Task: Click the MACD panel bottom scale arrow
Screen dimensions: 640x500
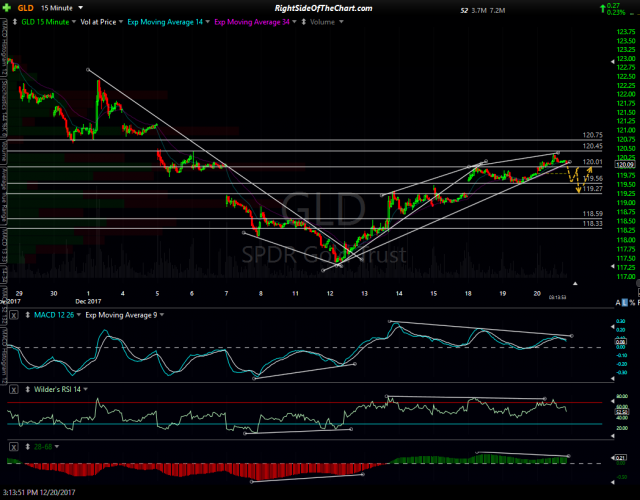Action: pyautogui.click(x=612, y=379)
